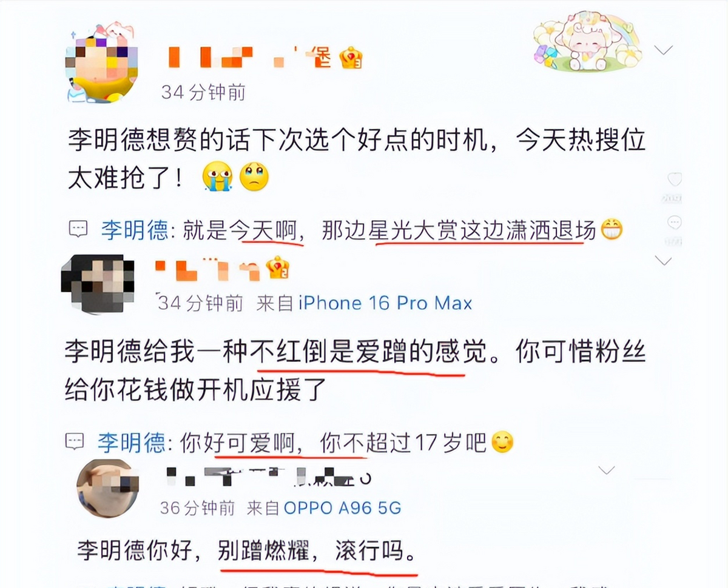Tap the sheep sticker decoration on first post
The height and width of the screenshot is (588, 728).
point(587,42)
